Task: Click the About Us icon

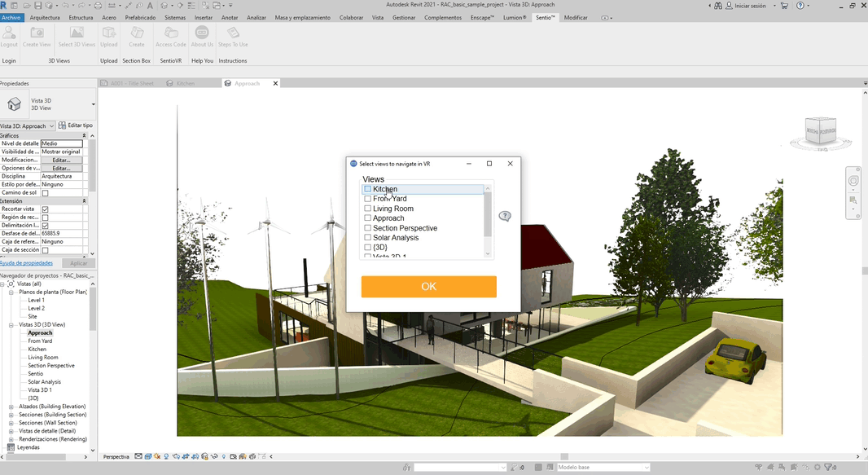Action: 202,33
